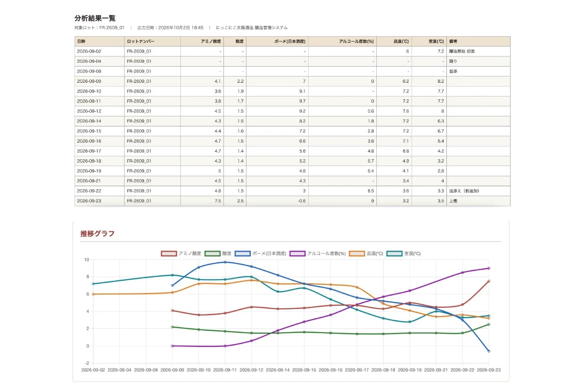
Task: Click blue ボーメ peak point at 2026-09-11
Action: click(225, 262)
